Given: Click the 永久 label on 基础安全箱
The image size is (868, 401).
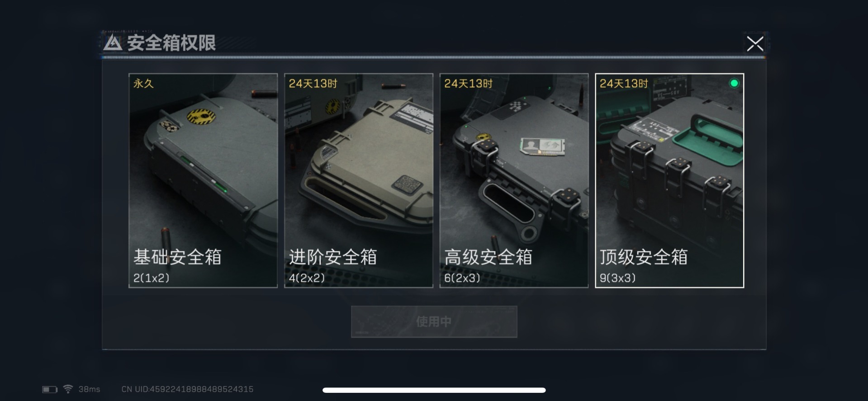Looking at the screenshot, I should [x=143, y=84].
